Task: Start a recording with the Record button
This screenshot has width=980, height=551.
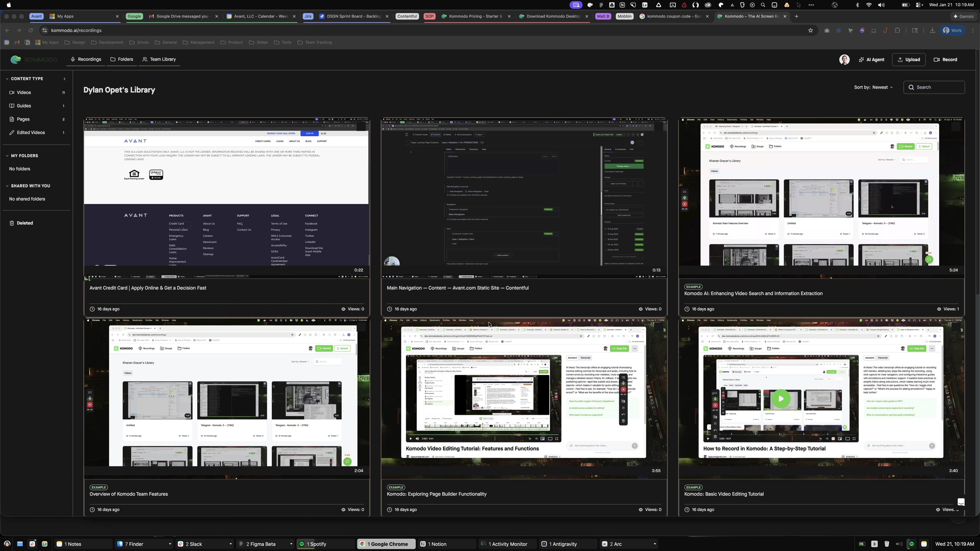Action: tap(945, 60)
